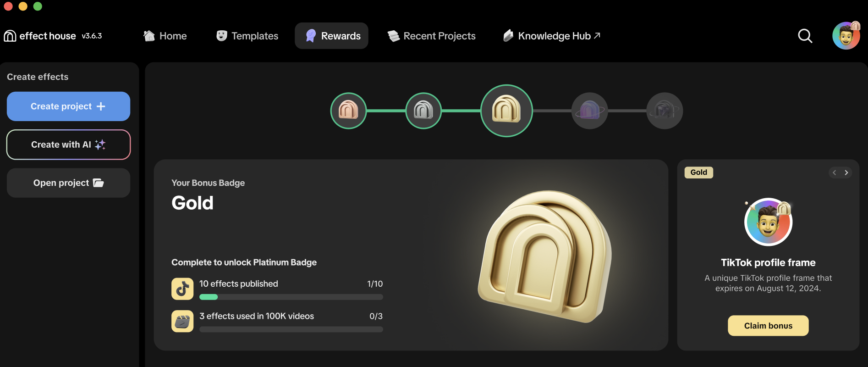
Task: Go to next bonus with right chevron
Action: (x=846, y=172)
